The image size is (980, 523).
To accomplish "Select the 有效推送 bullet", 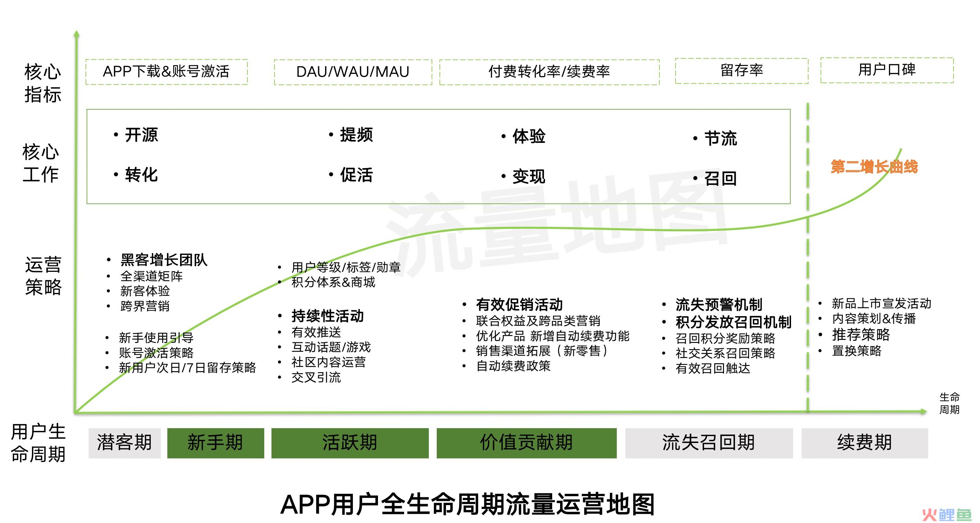I will (x=316, y=332).
